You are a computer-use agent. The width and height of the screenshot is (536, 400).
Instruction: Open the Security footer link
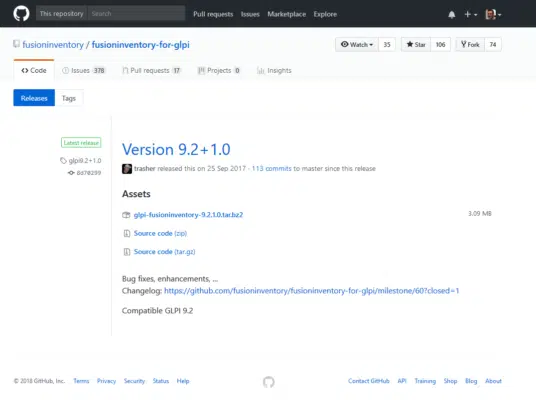point(134,381)
